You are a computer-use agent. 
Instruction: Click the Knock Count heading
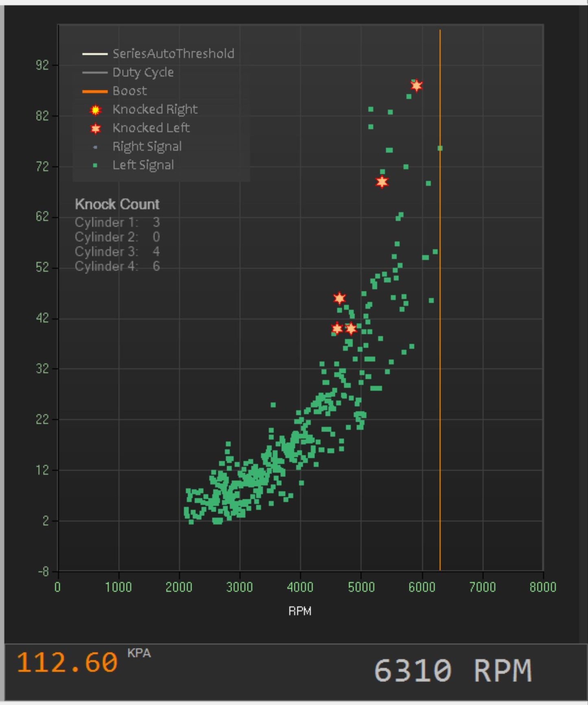[117, 204]
